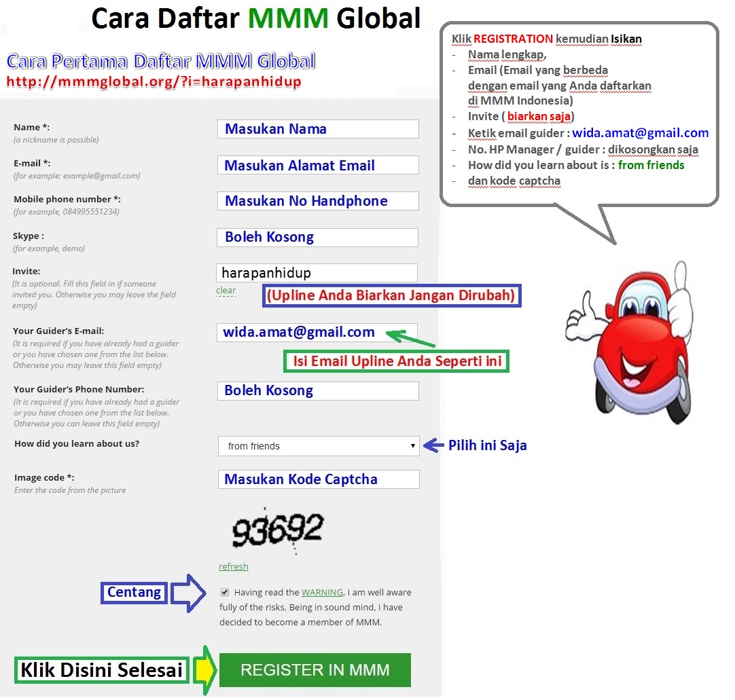The image size is (735, 700).
Task: Select the Image code captcha field
Action: point(318,479)
